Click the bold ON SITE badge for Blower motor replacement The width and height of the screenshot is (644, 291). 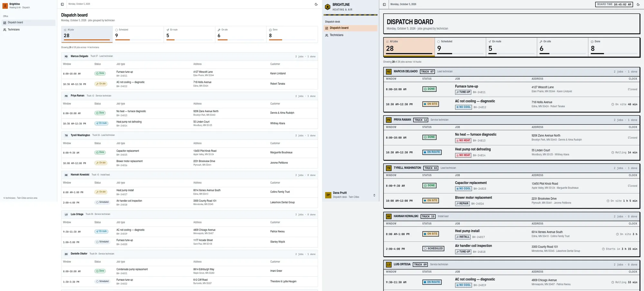431,200
